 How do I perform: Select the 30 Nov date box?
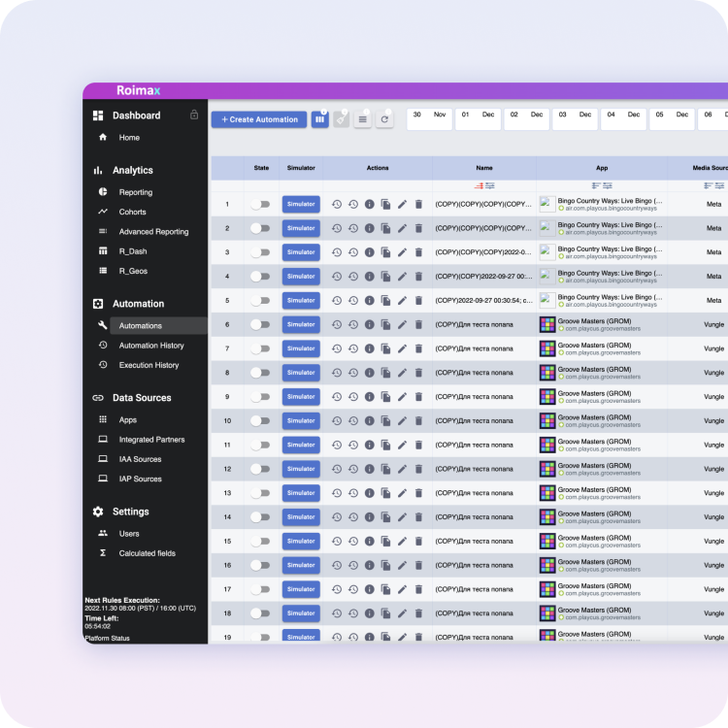coord(429,119)
